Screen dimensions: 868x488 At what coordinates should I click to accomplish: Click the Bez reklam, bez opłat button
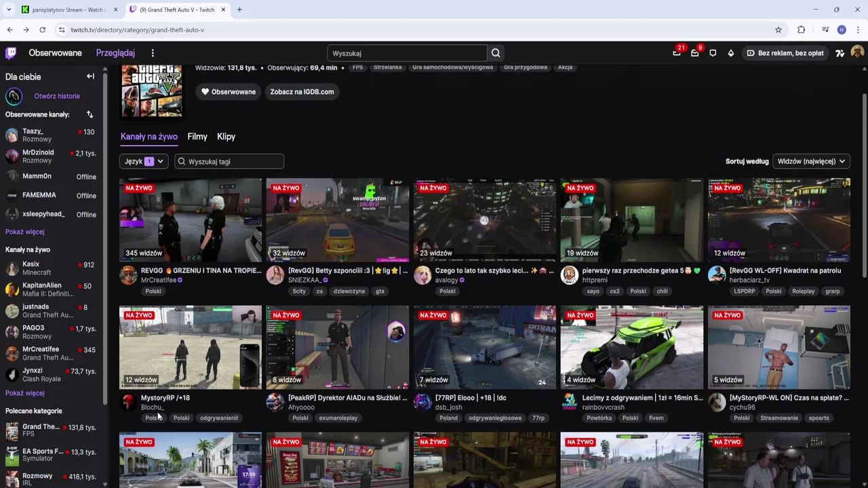(785, 53)
